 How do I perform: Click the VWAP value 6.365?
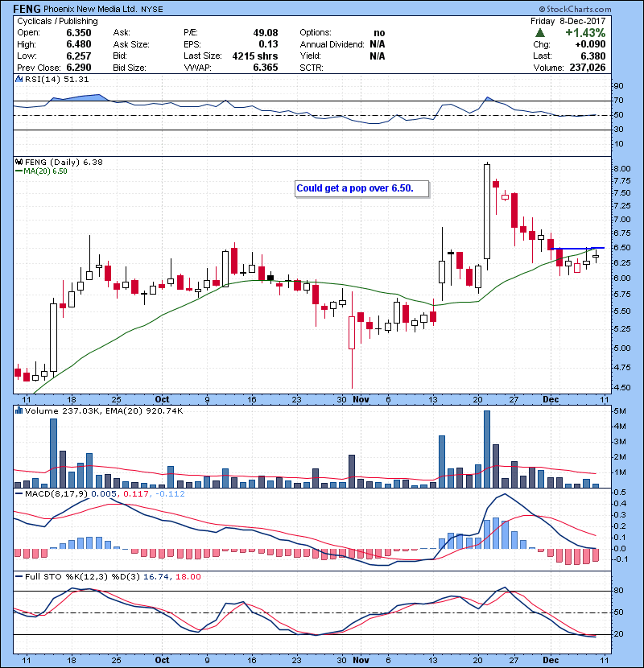(x=266, y=68)
